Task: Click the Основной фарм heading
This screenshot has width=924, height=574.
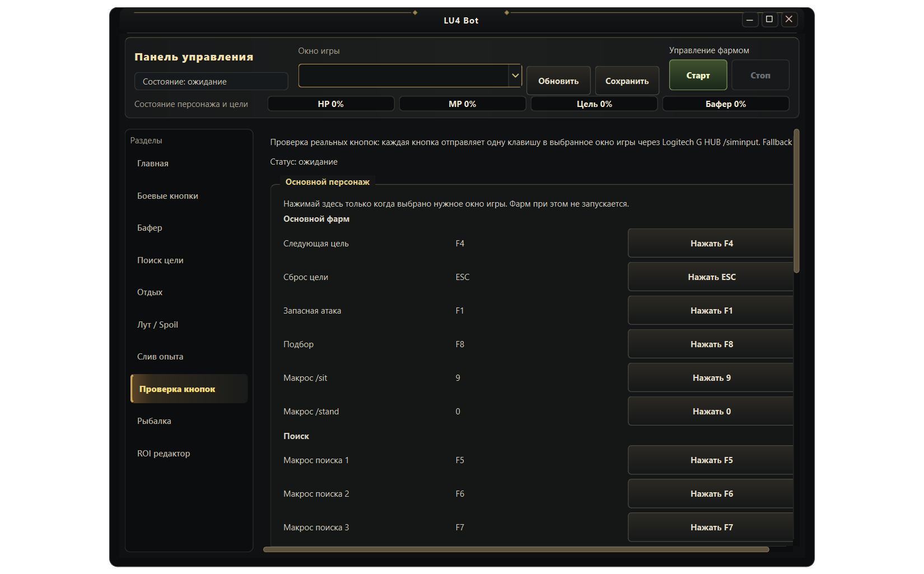Action: (316, 219)
